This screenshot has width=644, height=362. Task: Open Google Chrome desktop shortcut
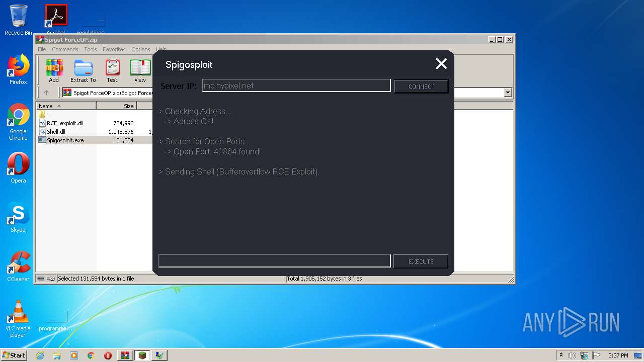(18, 122)
